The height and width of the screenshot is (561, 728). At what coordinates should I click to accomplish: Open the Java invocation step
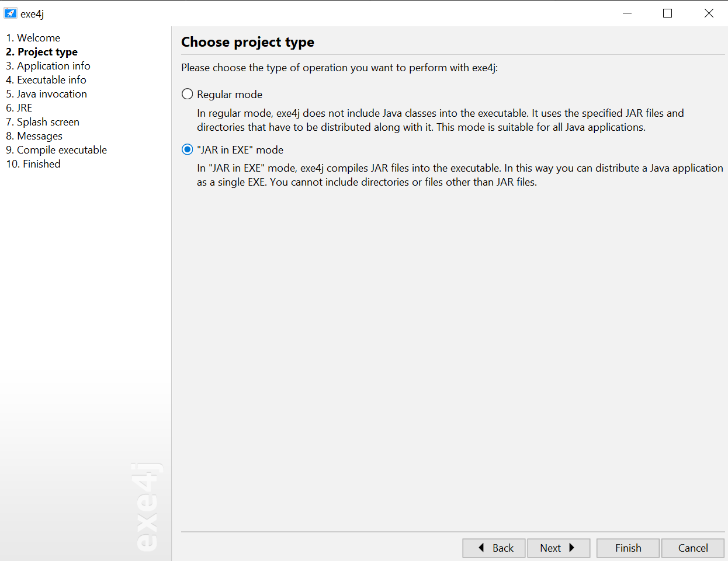(x=46, y=94)
